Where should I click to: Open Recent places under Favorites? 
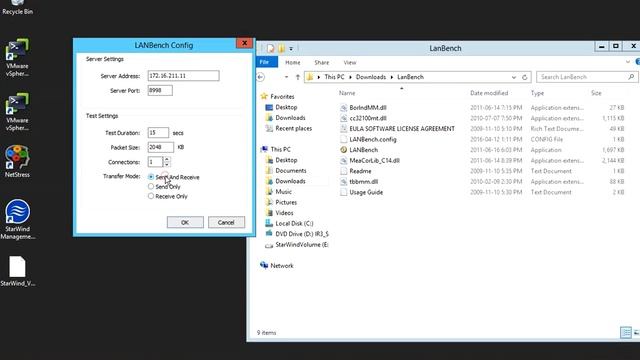[x=293, y=128]
